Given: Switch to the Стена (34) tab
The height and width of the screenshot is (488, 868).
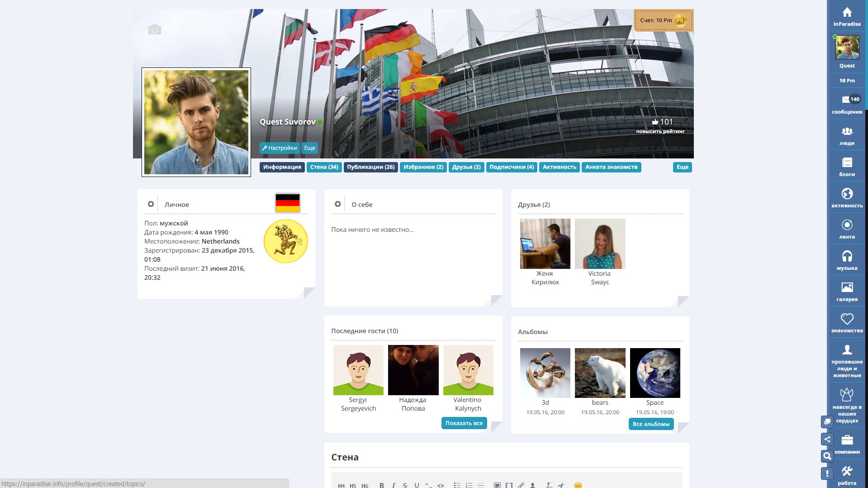Looking at the screenshot, I should tap(324, 167).
